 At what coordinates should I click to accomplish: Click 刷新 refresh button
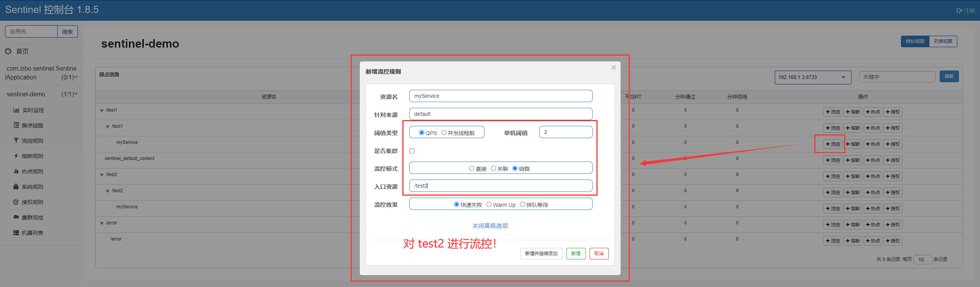(949, 76)
